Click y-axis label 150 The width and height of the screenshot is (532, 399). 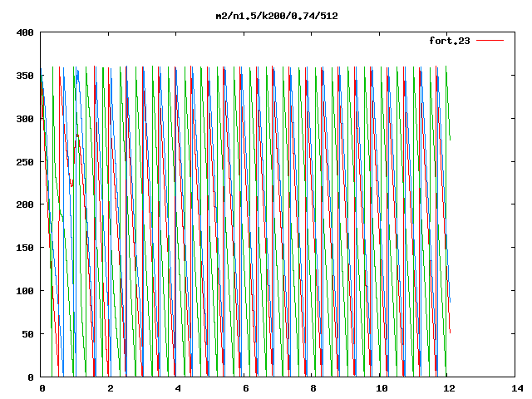click(x=25, y=248)
